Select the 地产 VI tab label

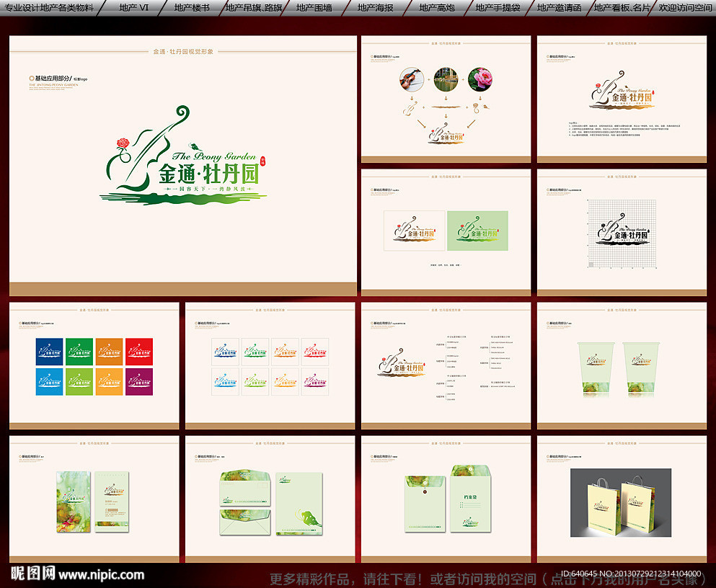(x=134, y=7)
